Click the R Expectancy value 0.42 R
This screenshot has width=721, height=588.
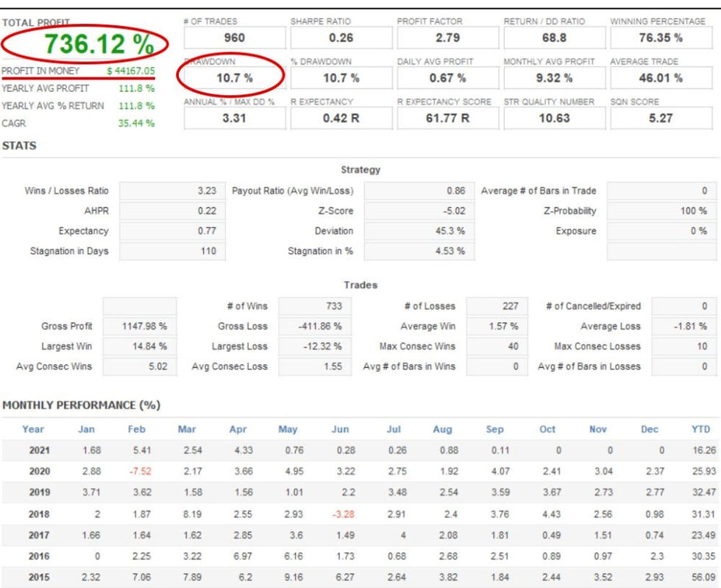tap(341, 118)
